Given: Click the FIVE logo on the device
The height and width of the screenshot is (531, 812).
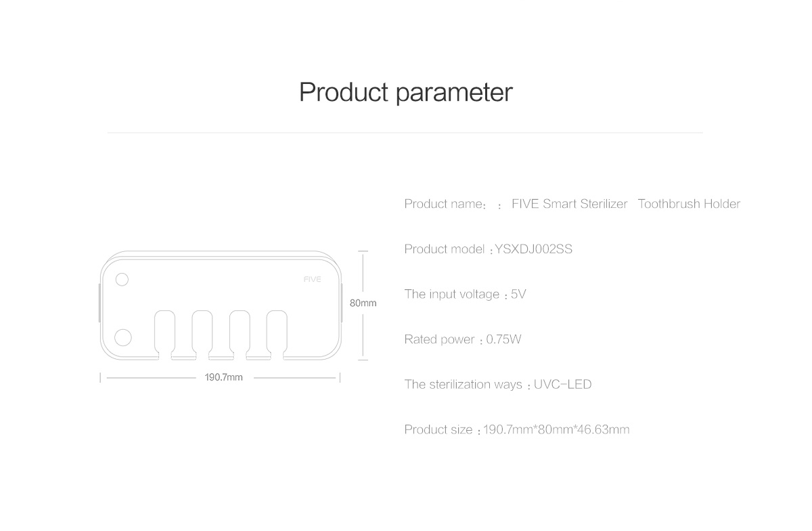Looking at the screenshot, I should (x=312, y=279).
